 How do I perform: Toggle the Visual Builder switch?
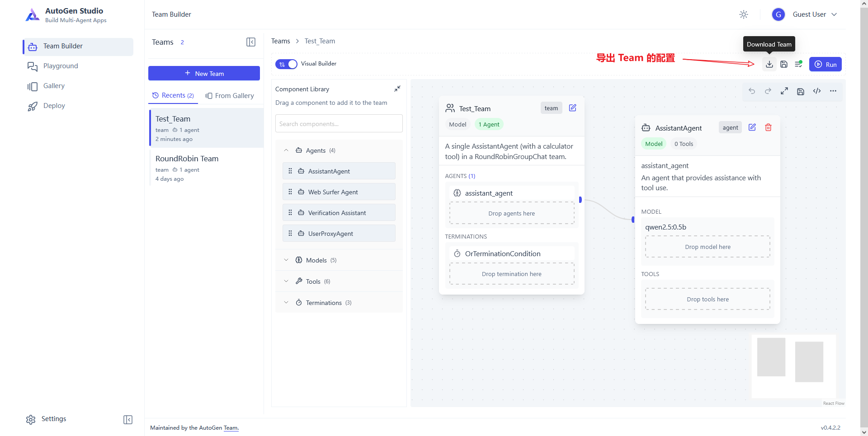coord(286,64)
